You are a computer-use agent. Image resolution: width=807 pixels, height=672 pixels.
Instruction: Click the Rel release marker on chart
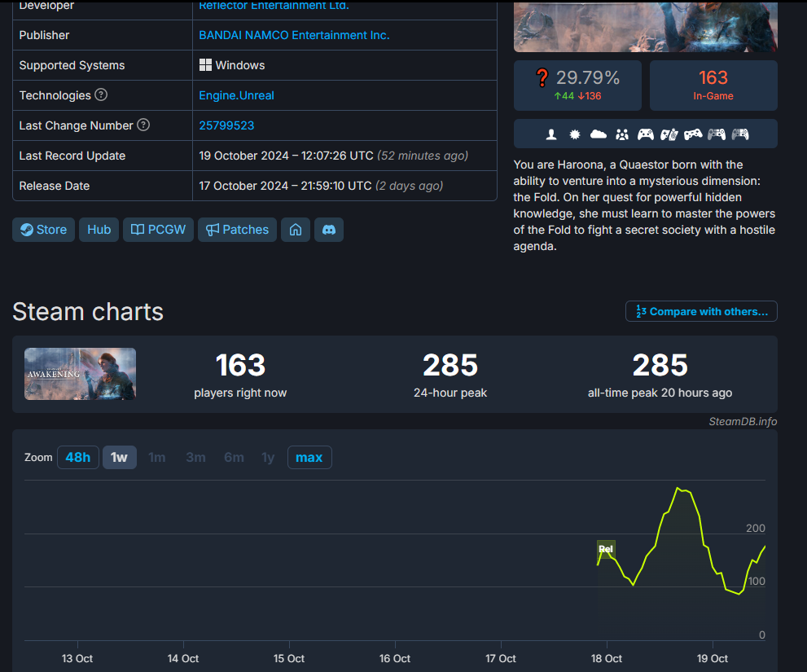click(606, 549)
